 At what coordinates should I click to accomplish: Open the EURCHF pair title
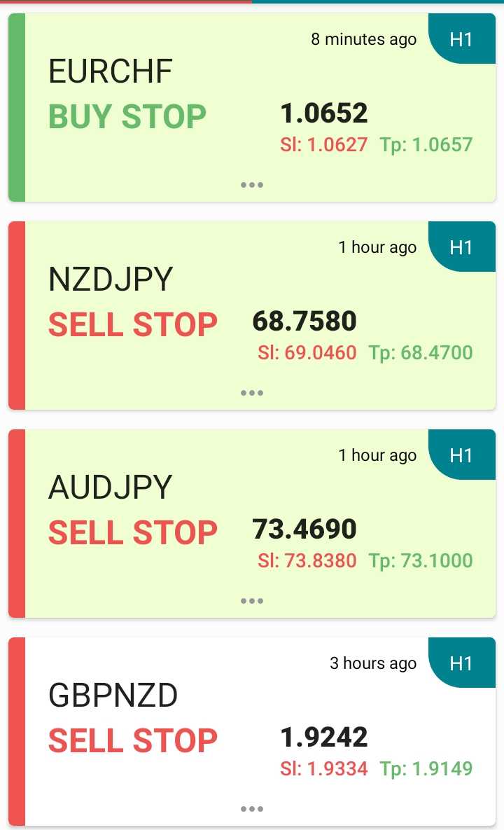point(111,71)
